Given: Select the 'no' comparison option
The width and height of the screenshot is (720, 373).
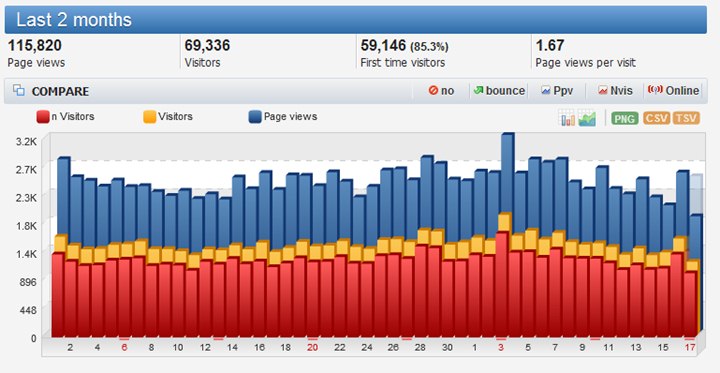Looking at the screenshot, I should pos(441,91).
